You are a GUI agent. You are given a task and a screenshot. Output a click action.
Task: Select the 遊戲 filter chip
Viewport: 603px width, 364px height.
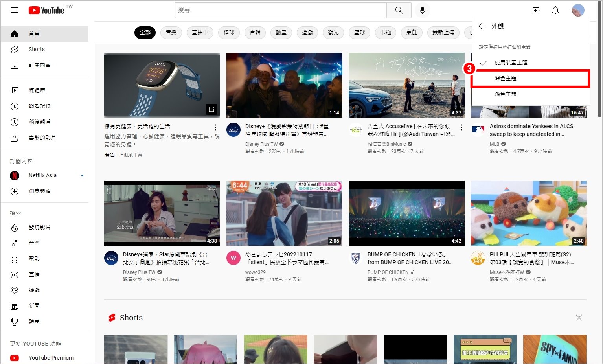307,32
